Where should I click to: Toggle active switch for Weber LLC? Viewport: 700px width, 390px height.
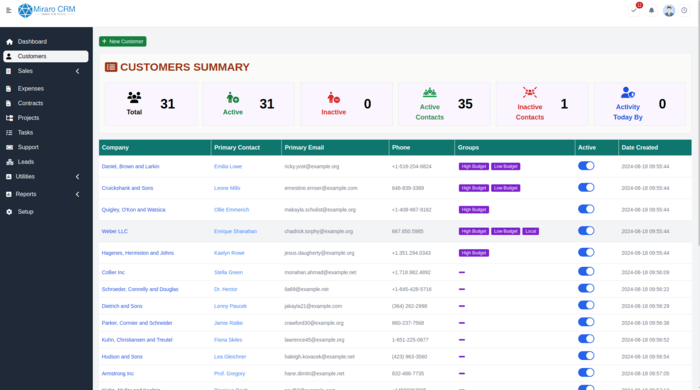coord(586,231)
